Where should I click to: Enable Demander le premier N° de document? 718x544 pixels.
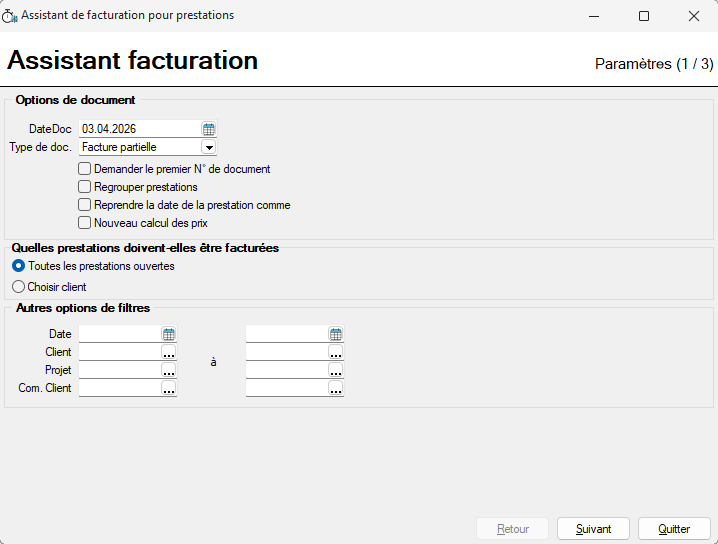(85, 169)
